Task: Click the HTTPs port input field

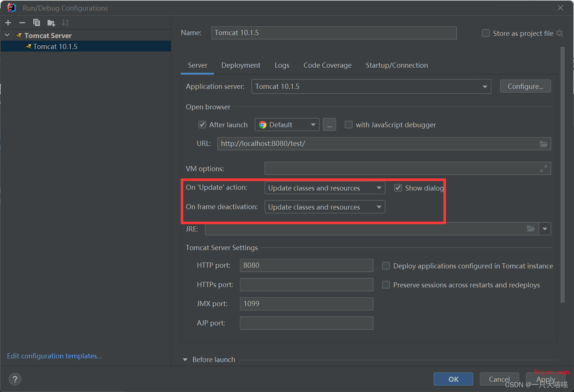Action: pos(307,284)
